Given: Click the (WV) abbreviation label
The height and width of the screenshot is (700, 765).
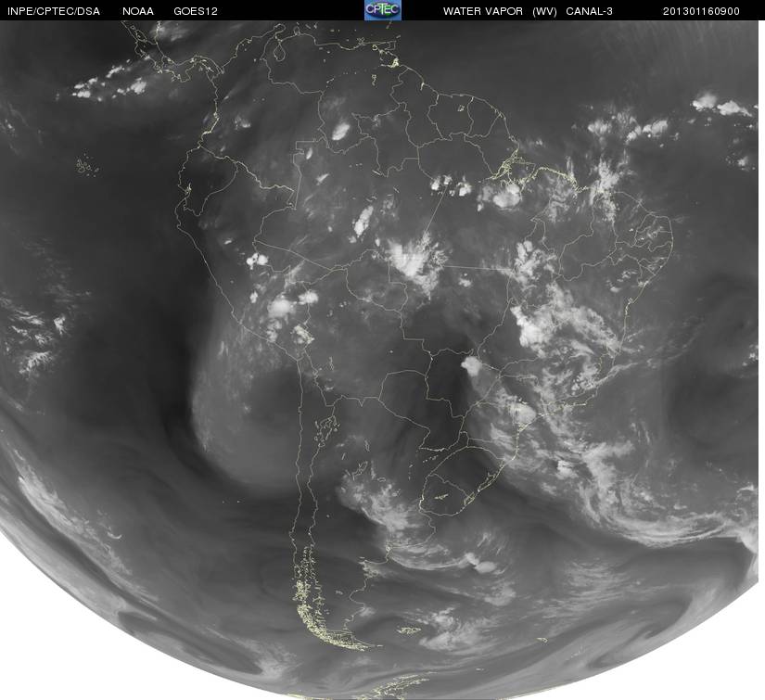Looking at the screenshot, I should pos(544,11).
